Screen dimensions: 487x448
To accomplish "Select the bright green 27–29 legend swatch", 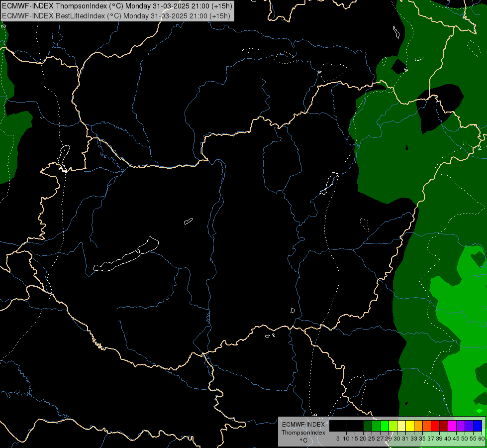I will pyautogui.click(x=385, y=426).
